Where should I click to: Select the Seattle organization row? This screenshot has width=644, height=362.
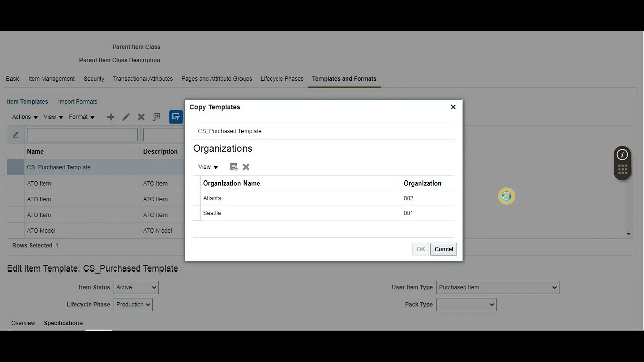[x=324, y=213]
